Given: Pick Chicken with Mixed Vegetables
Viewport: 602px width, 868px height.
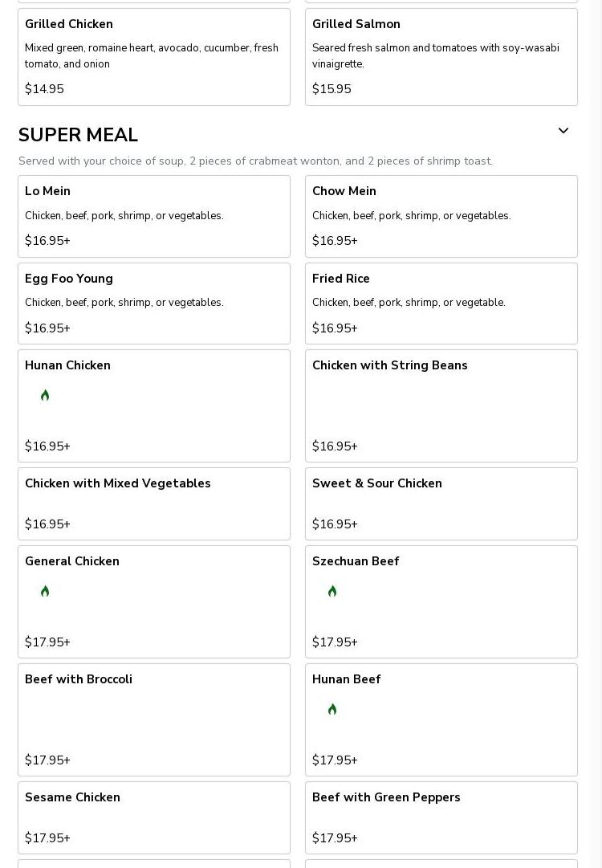Looking at the screenshot, I should pos(154,503).
